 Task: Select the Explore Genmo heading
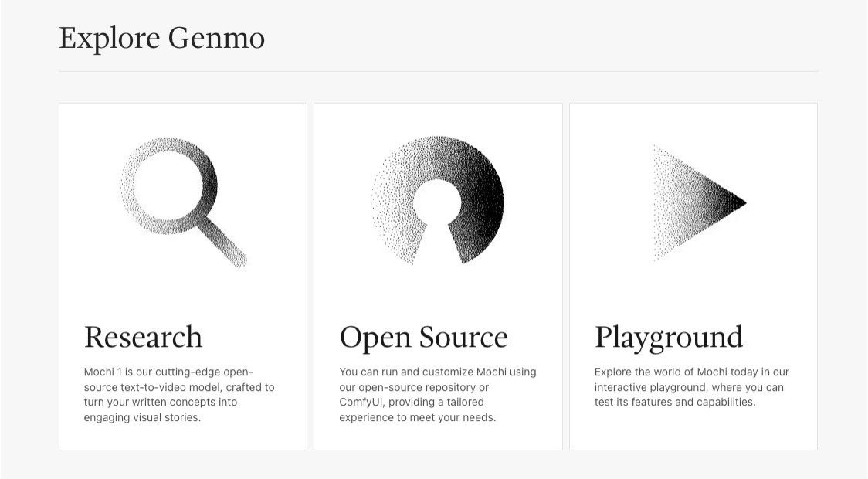click(161, 38)
